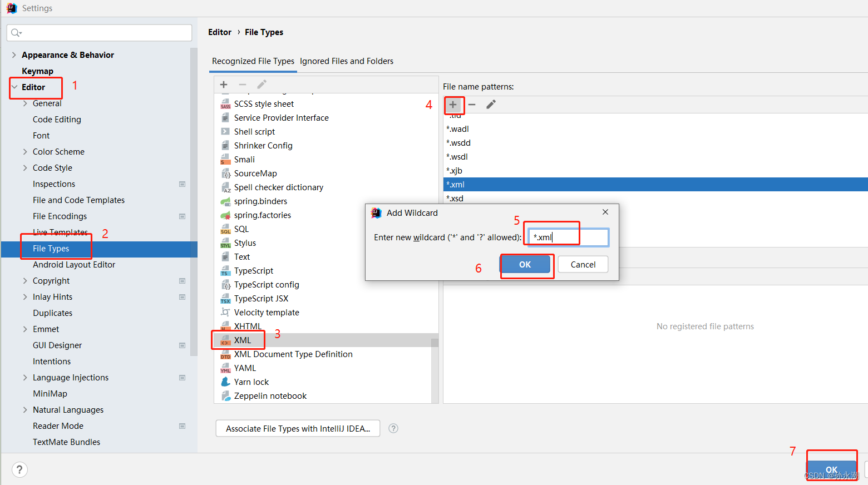This screenshot has width=868, height=485.
Task: Expand the Appearance & Behavior section
Action: [x=14, y=55]
